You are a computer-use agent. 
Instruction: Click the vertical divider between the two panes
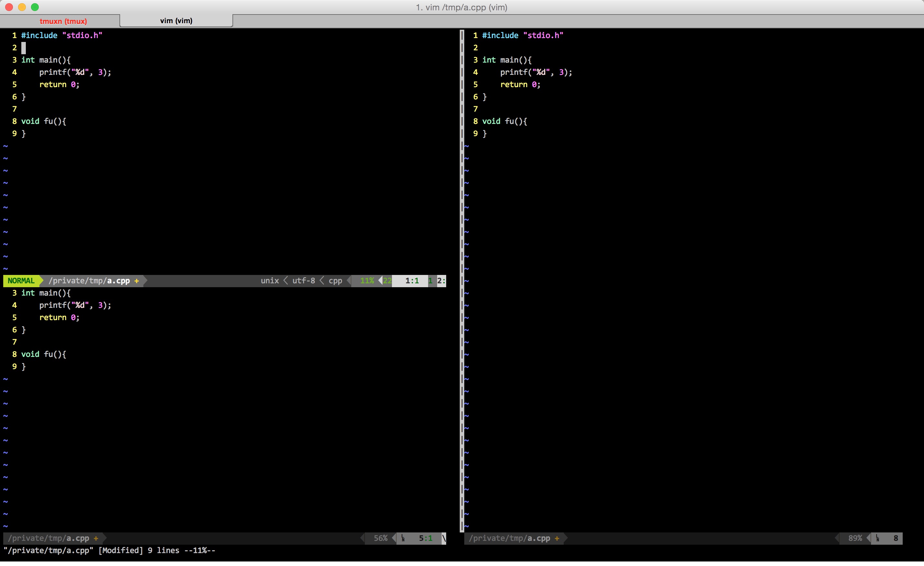(461, 262)
